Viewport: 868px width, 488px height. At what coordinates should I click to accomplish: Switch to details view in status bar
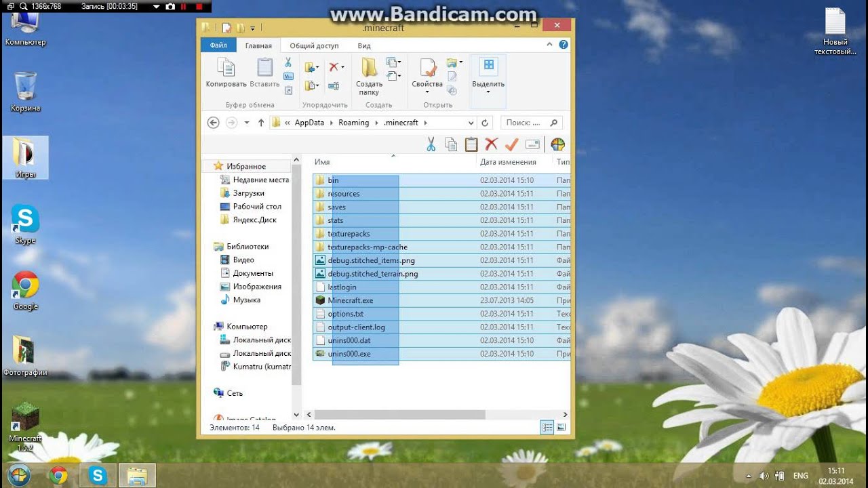(547, 428)
